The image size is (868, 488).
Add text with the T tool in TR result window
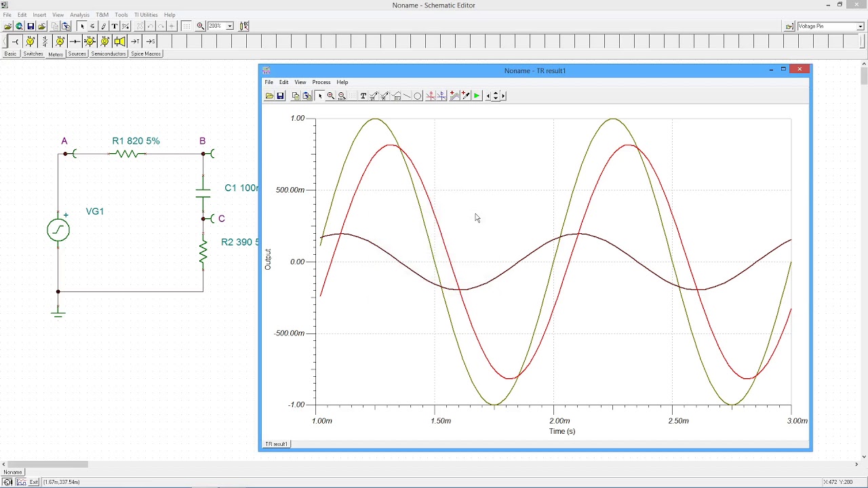click(363, 96)
